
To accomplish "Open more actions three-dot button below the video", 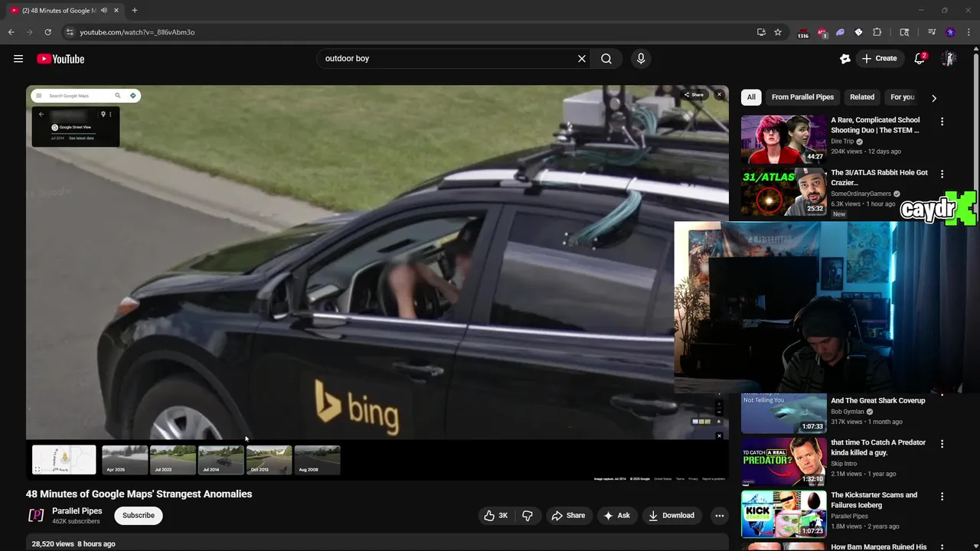I will tap(719, 516).
